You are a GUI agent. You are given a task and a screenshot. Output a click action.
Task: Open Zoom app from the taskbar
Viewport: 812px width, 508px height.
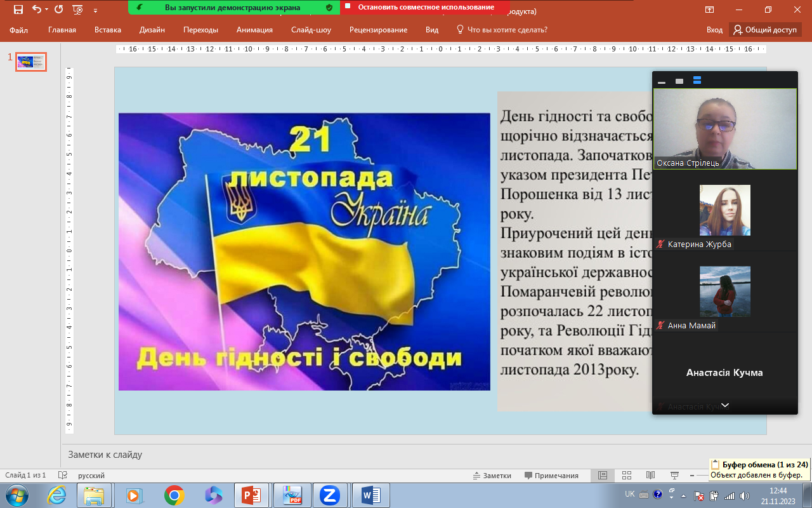(x=329, y=495)
